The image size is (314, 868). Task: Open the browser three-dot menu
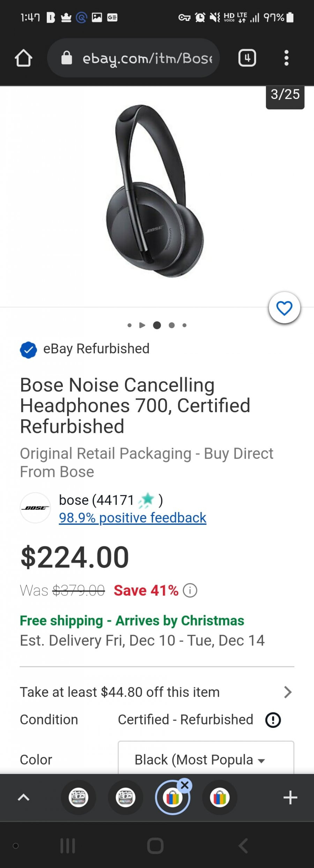(286, 58)
